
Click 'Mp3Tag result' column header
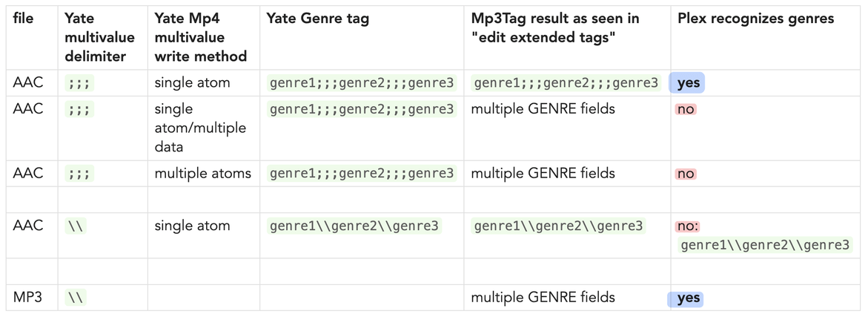(555, 28)
